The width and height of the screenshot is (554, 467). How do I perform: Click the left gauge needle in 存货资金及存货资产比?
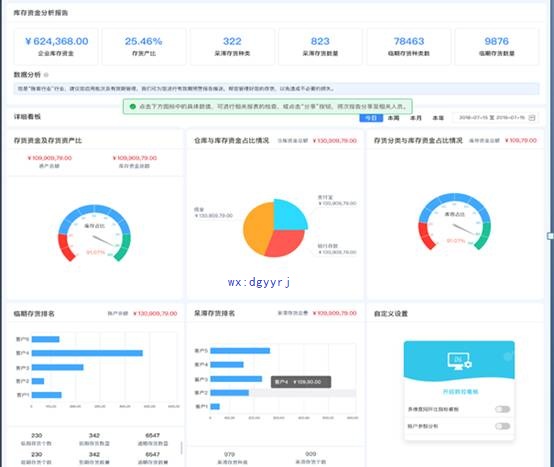click(103, 241)
